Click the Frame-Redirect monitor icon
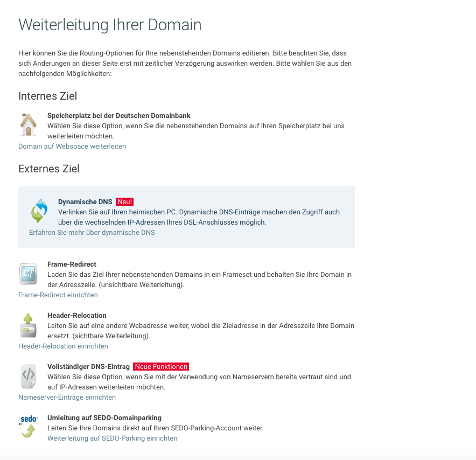The width and height of the screenshot is (476, 460). point(28,274)
